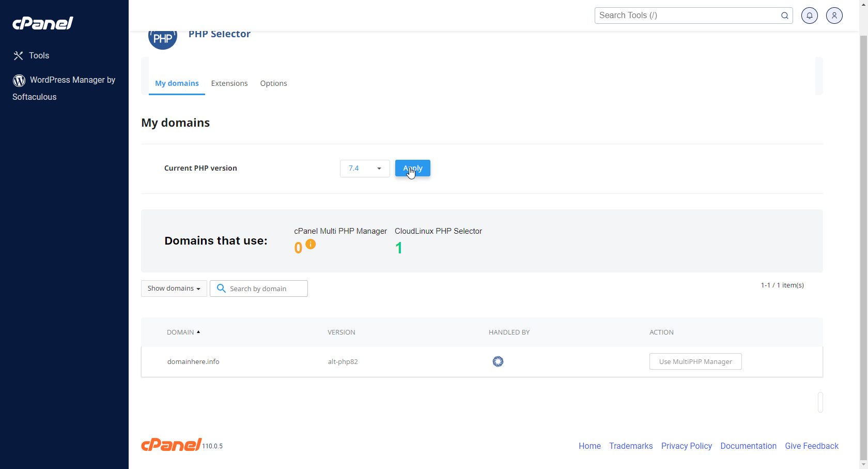868x469 pixels.
Task: Click the CloudLinux handler icon for domainhere.info
Action: (498, 361)
